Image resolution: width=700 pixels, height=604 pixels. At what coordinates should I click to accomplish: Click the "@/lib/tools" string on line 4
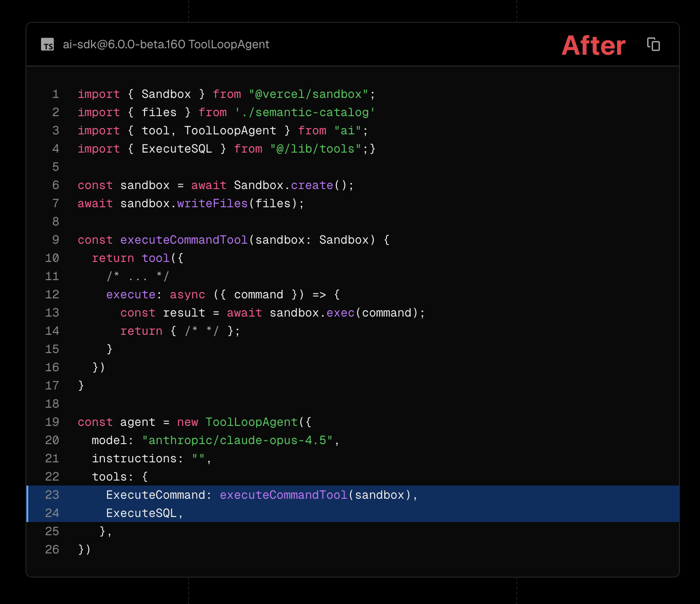click(316, 149)
